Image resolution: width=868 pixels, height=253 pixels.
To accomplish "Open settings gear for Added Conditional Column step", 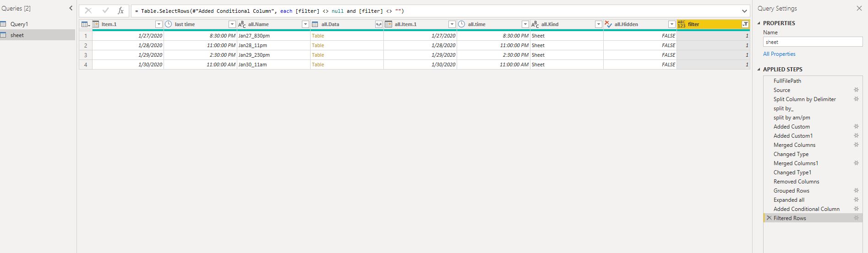I will coord(856,209).
